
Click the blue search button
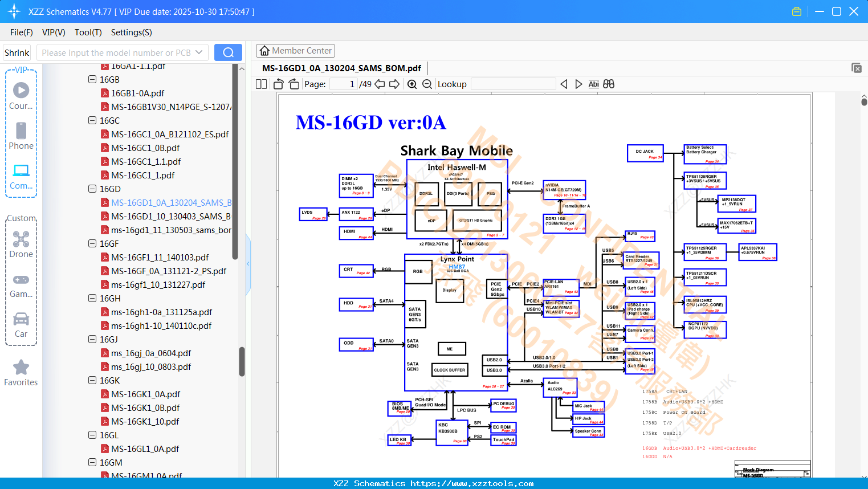pyautogui.click(x=228, y=52)
